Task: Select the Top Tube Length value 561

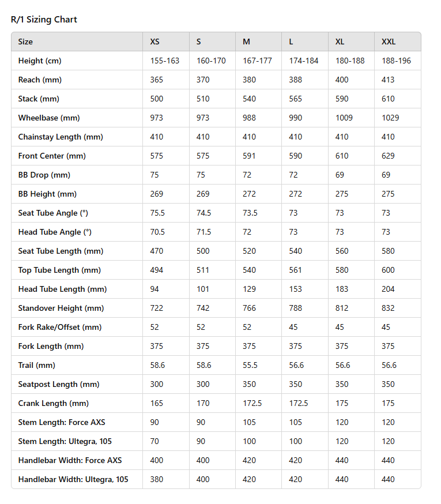Action: point(295,270)
